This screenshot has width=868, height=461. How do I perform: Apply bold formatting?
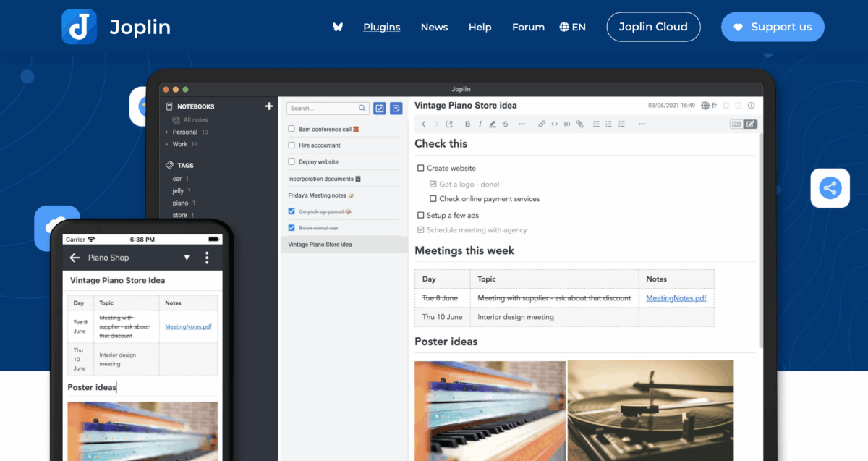click(467, 124)
